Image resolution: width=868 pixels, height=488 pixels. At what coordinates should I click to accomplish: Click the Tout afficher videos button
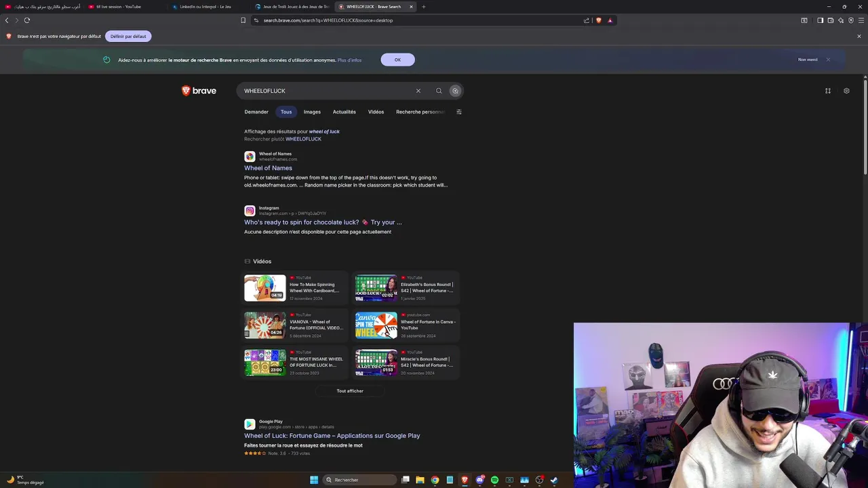[x=350, y=391]
